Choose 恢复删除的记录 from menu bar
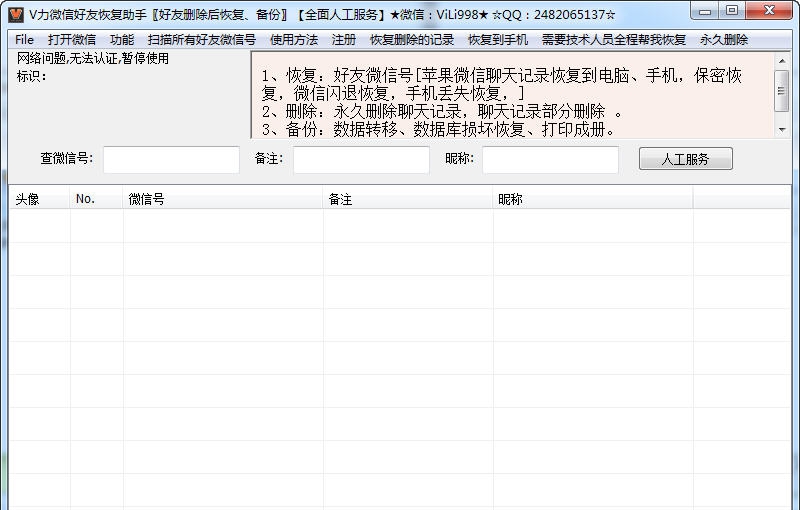 412,40
